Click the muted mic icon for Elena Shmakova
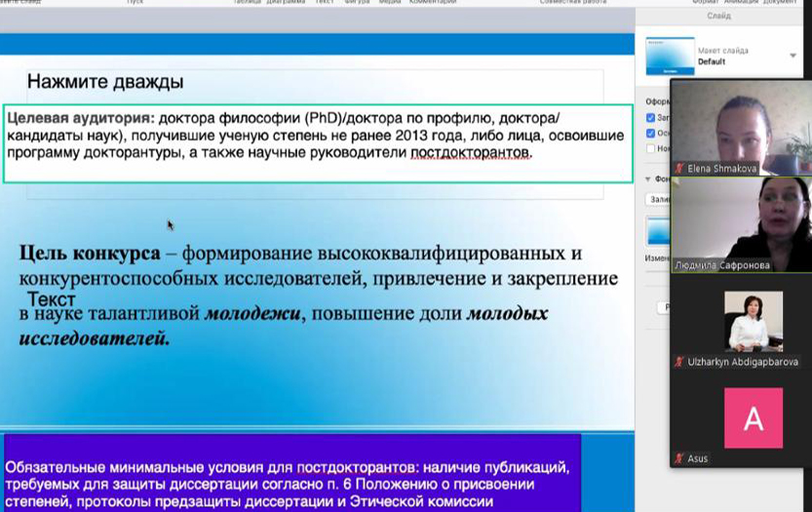Image resolution: width=812 pixels, height=512 pixels. pos(679,169)
